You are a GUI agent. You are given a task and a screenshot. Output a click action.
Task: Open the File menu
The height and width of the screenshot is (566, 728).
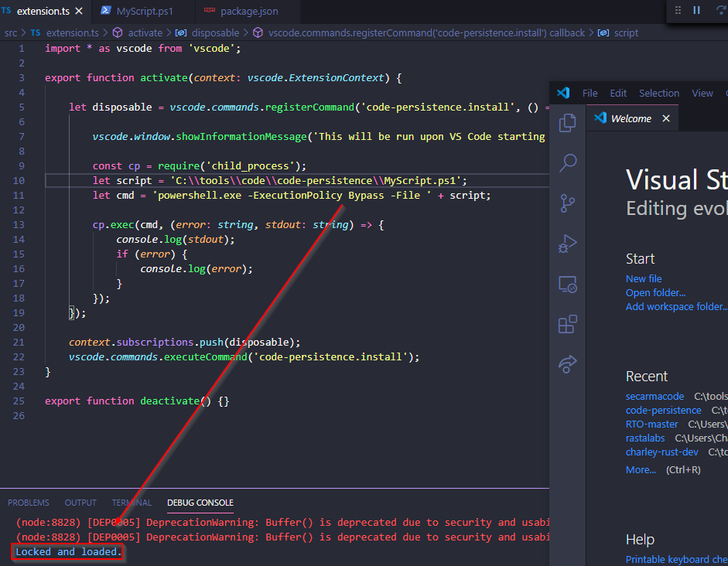coord(590,92)
